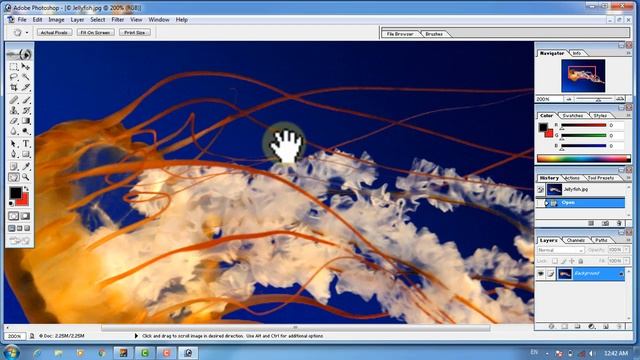
Task: Open the Layer menu
Action: click(x=77, y=20)
